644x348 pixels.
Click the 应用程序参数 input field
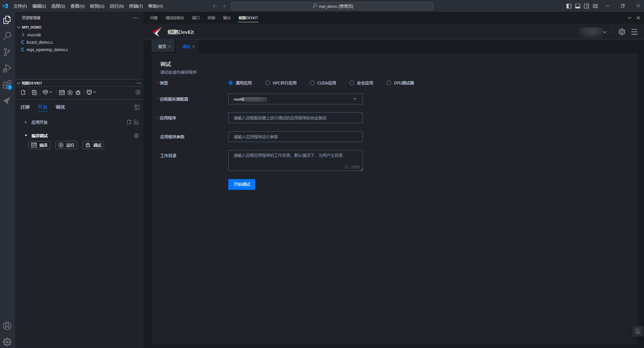click(x=296, y=137)
